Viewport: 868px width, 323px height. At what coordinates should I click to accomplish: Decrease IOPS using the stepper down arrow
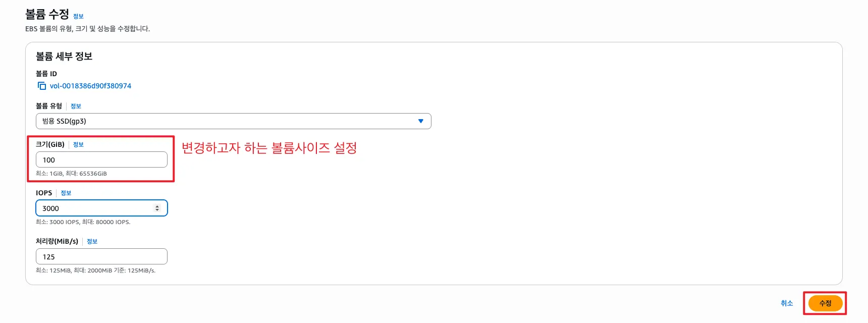tap(157, 210)
